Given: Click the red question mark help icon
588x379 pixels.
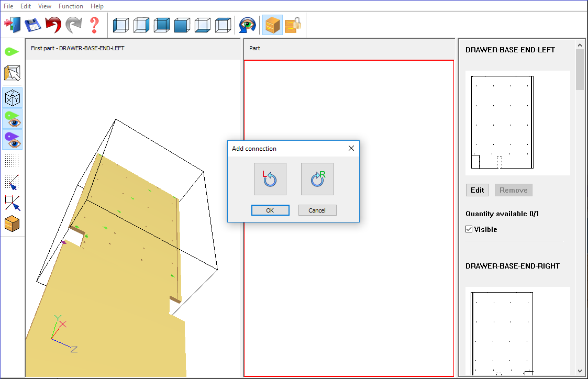Looking at the screenshot, I should click(x=94, y=25).
